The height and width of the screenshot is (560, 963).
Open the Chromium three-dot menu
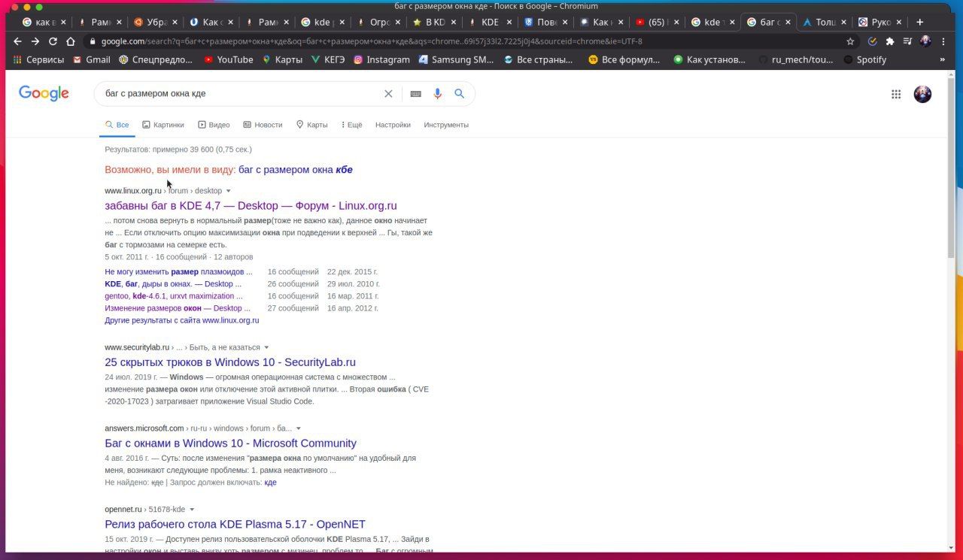coord(943,41)
